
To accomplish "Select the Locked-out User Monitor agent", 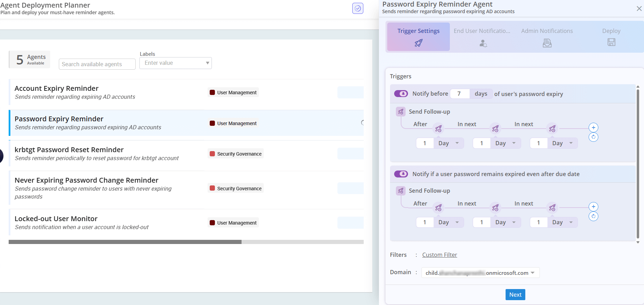I will tap(186, 223).
